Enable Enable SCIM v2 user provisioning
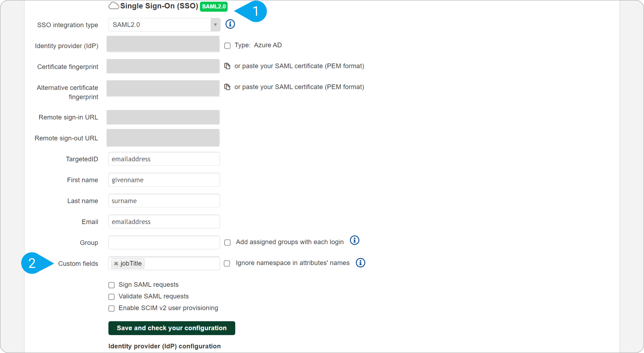 112,308
